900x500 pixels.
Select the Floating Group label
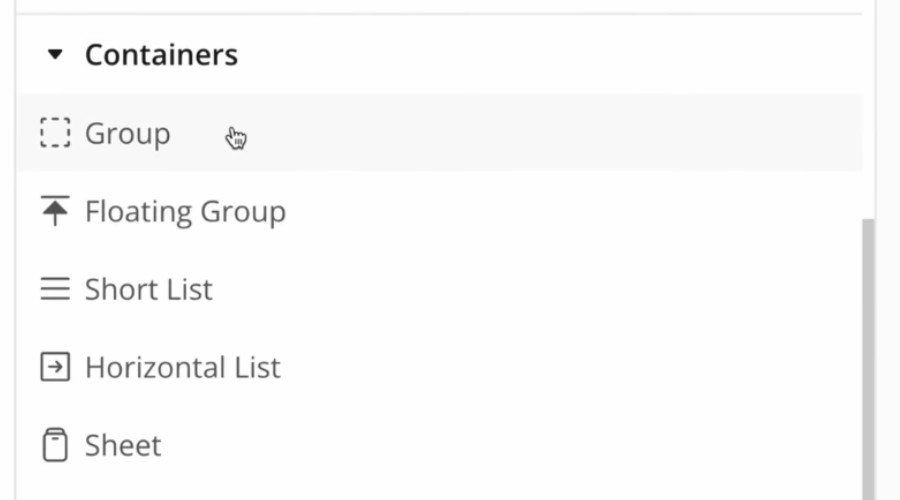(x=185, y=212)
